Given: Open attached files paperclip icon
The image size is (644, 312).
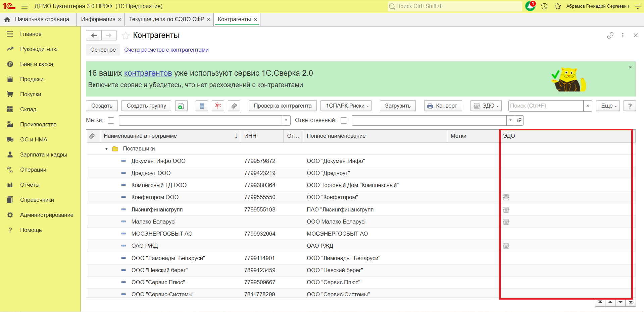Looking at the screenshot, I should tap(234, 106).
